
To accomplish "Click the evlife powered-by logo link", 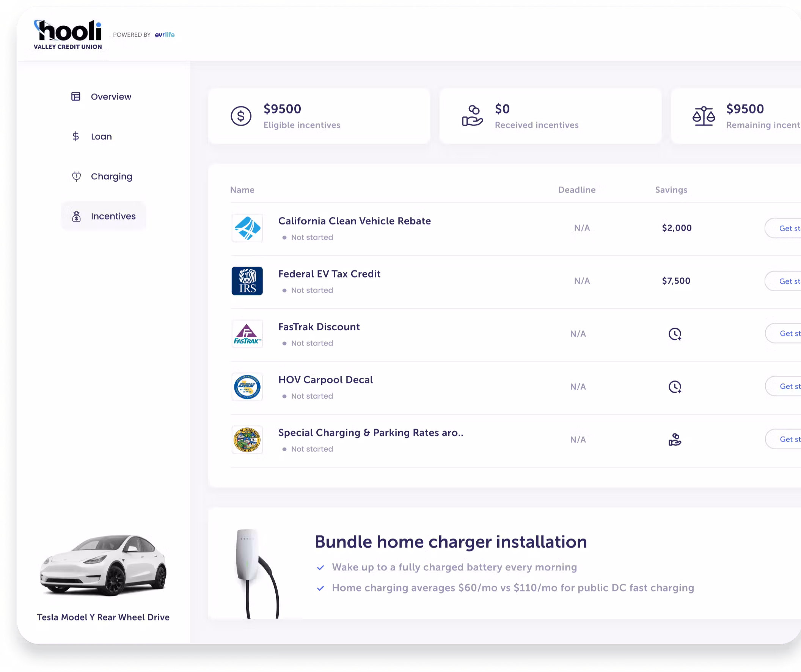I will tap(164, 35).
